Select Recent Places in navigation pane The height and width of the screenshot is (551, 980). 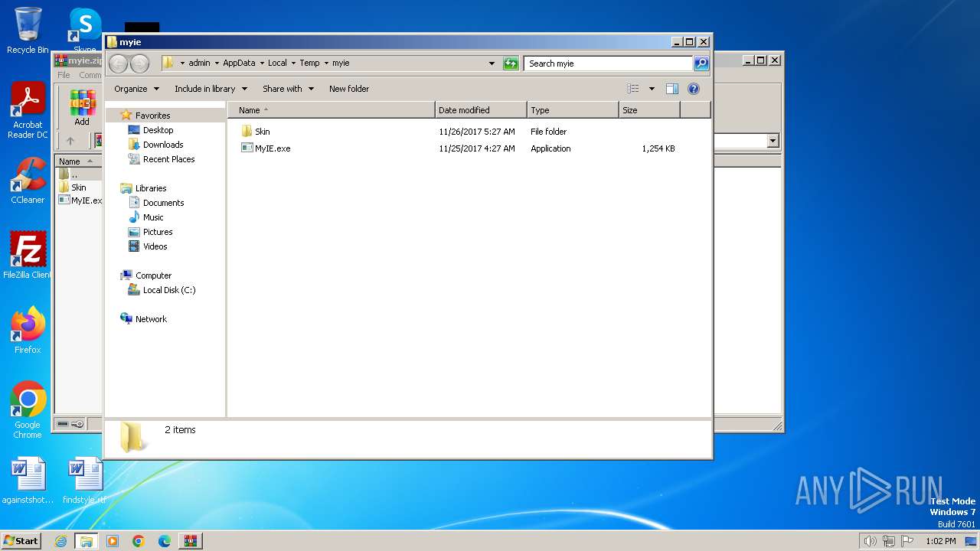pos(168,159)
